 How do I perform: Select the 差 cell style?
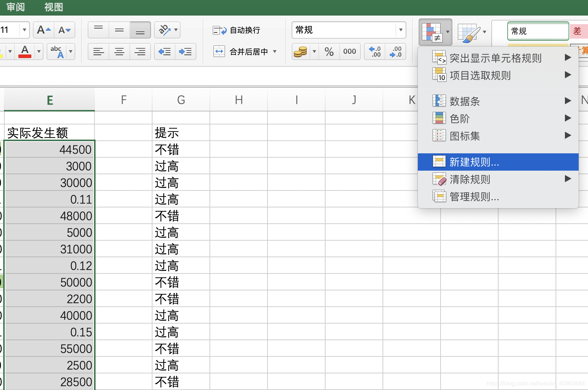click(x=578, y=31)
